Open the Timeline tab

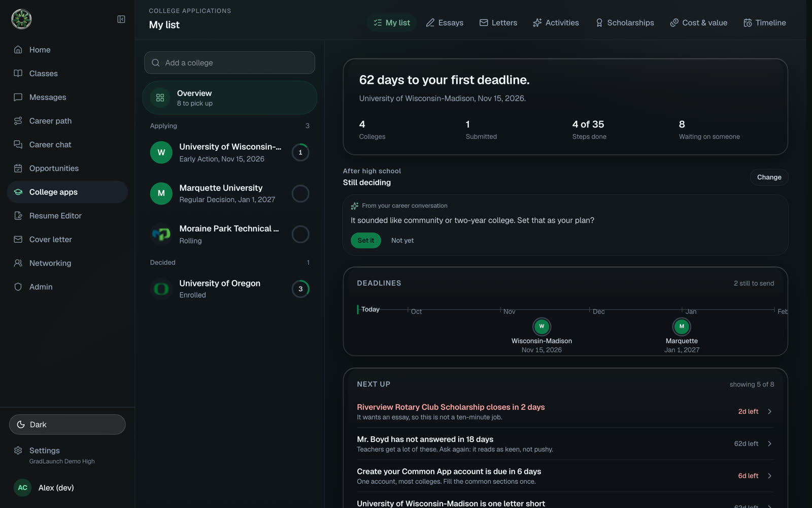pos(765,23)
